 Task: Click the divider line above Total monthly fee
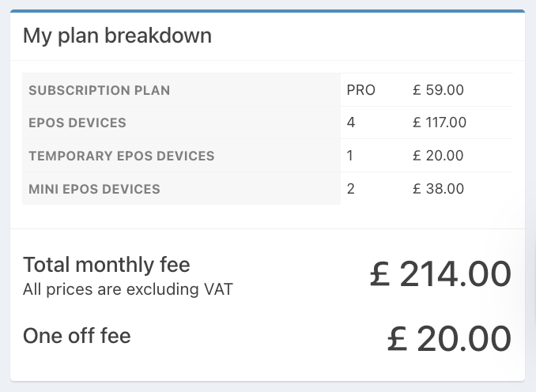(x=267, y=229)
